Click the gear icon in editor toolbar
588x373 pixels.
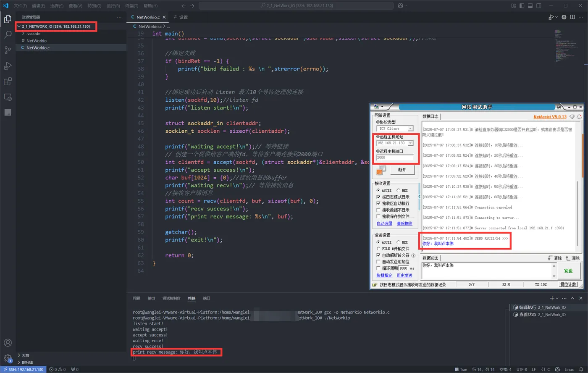[564, 17]
